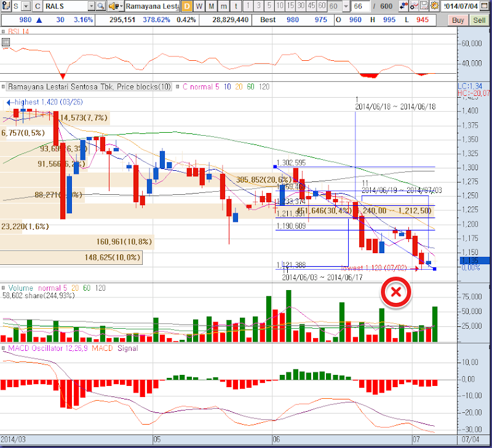Click the blue 1,135 current price marker
This screenshot has width=492, height=448.
[474, 261]
